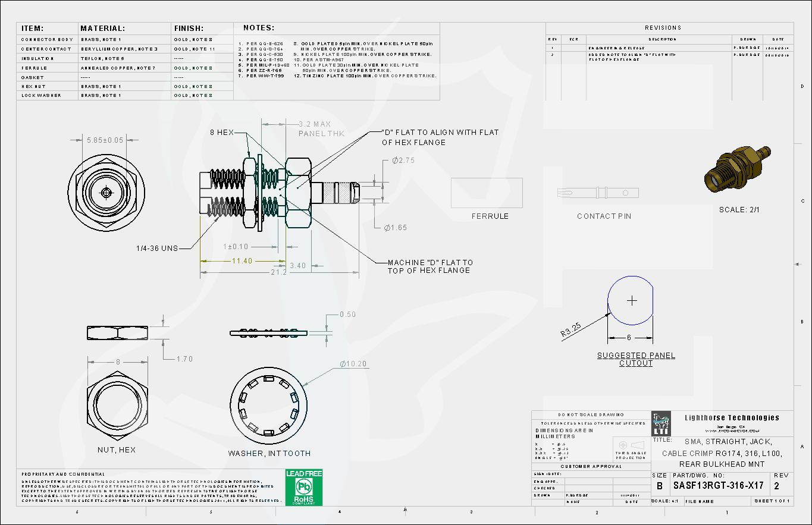Image resolution: width=812 pixels, height=525 pixels.
Task: Select part number SASF13RGT-316-X17
Action: tap(718, 485)
